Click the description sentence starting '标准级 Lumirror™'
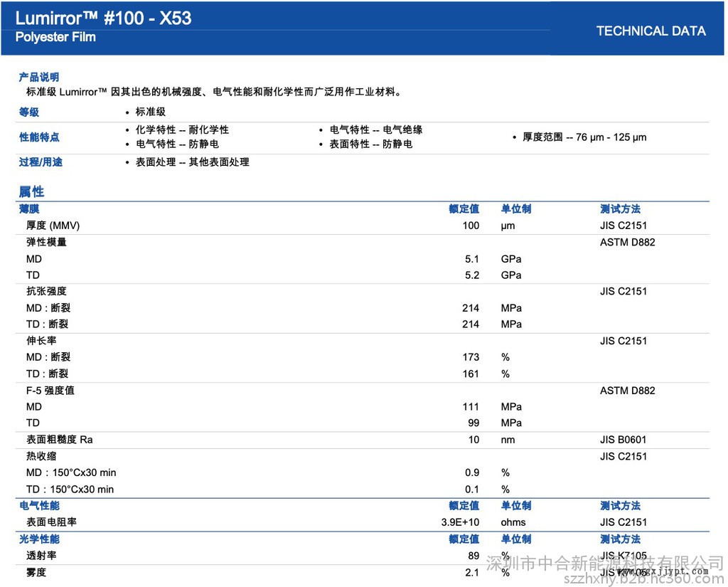 [213, 92]
